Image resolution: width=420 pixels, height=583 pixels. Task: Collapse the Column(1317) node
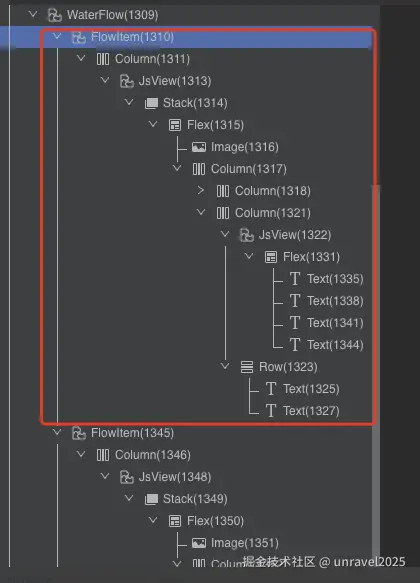point(177,168)
